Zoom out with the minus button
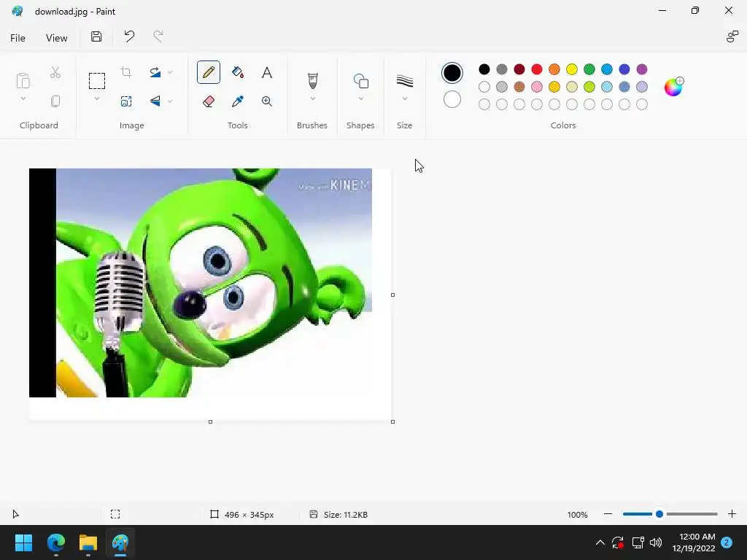Image resolution: width=747 pixels, height=560 pixels. click(x=608, y=514)
